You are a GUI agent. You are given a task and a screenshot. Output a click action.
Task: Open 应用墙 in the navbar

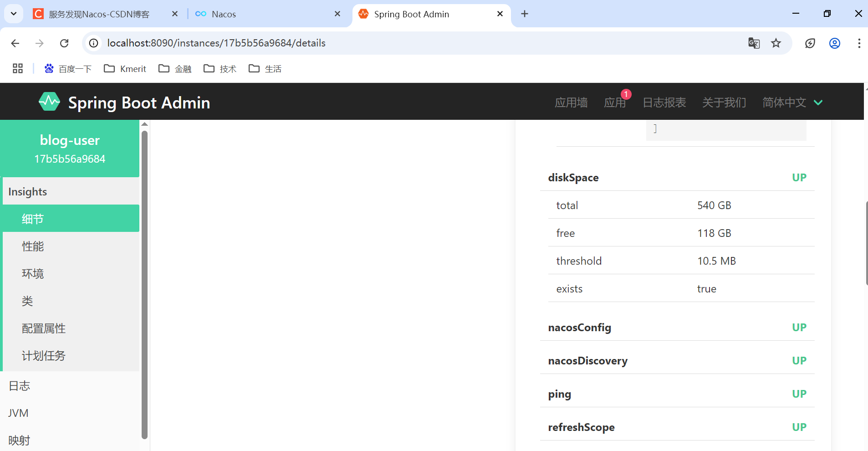coord(571,102)
